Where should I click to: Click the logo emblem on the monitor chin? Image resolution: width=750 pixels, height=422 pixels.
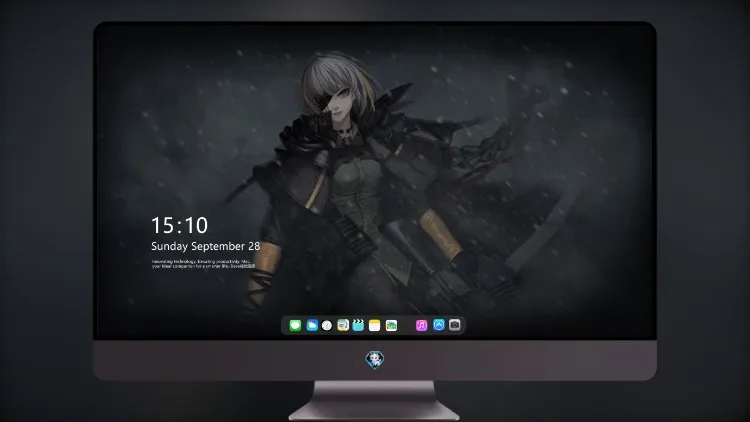pyautogui.click(x=375, y=360)
